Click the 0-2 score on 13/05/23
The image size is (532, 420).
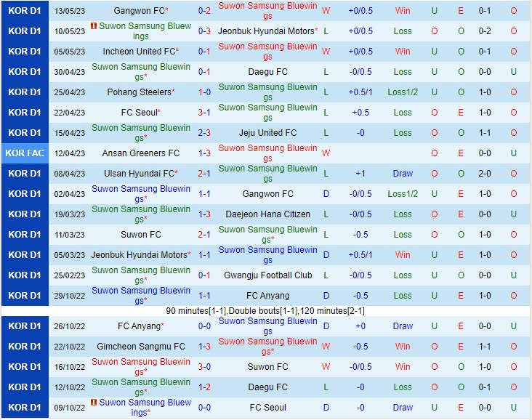204,11
